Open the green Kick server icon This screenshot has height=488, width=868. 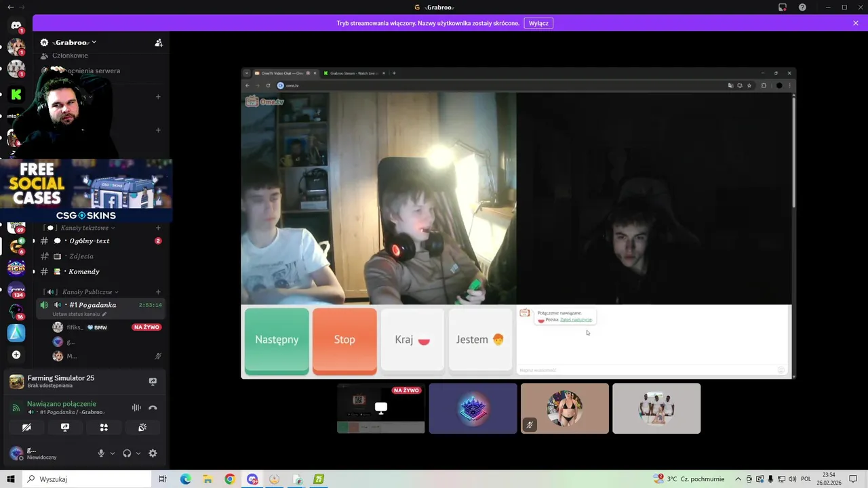click(16, 94)
